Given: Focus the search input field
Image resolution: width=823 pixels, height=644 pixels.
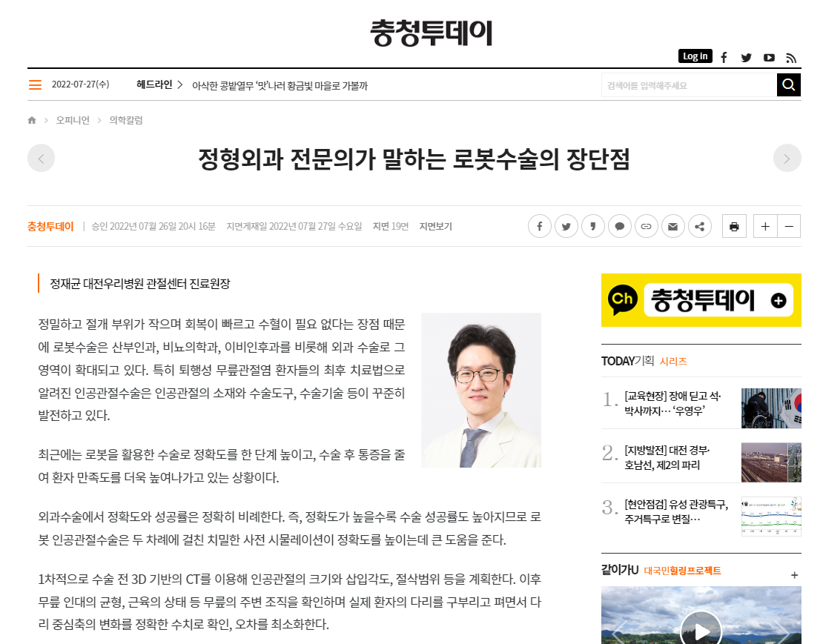Looking at the screenshot, I should tap(689, 85).
